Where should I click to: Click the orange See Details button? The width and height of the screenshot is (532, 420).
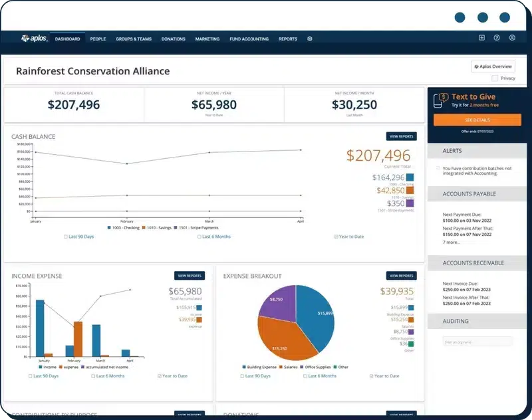(x=477, y=120)
